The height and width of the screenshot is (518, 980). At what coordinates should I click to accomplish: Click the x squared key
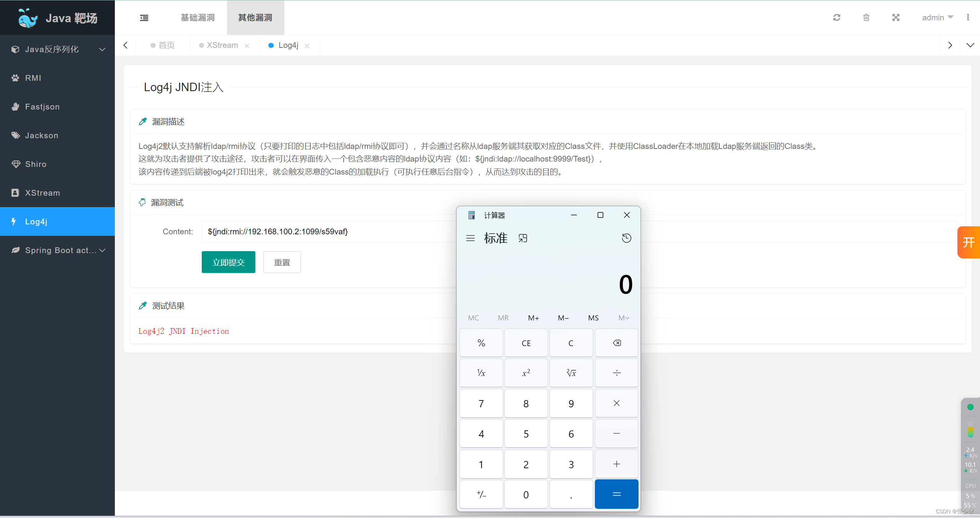(526, 373)
